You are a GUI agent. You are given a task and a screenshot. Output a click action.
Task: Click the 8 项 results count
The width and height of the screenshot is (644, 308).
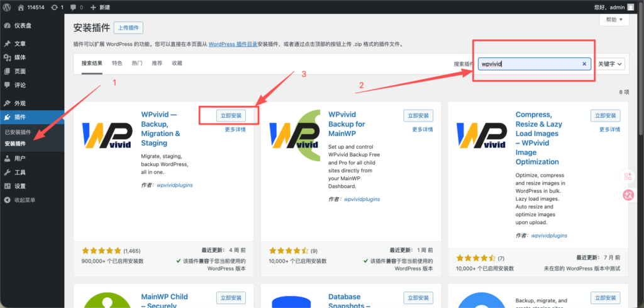coord(624,92)
